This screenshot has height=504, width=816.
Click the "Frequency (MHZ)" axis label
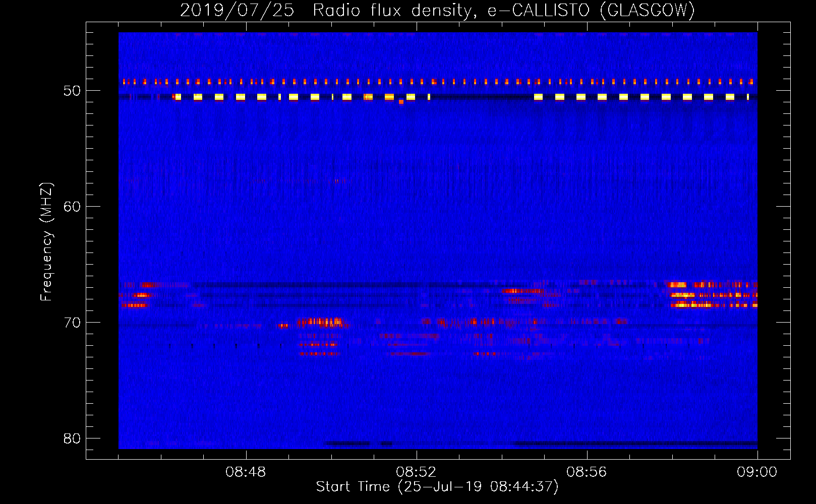coord(46,242)
